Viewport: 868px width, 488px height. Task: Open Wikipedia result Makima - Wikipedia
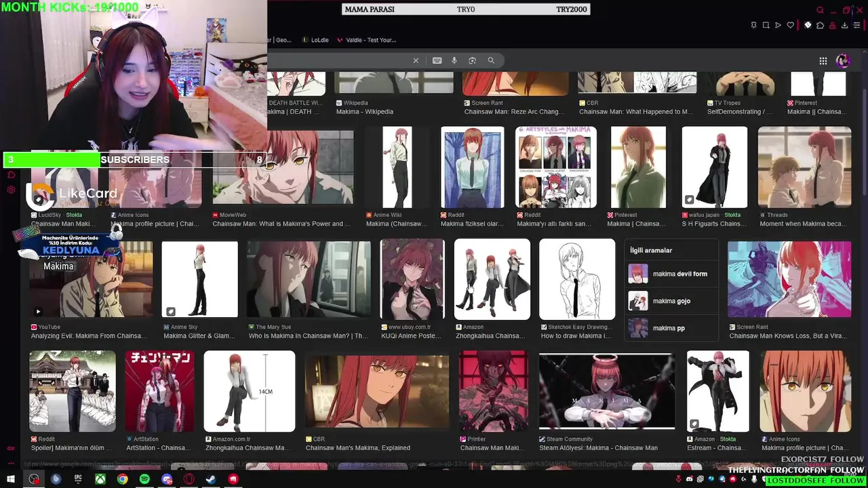coord(365,112)
